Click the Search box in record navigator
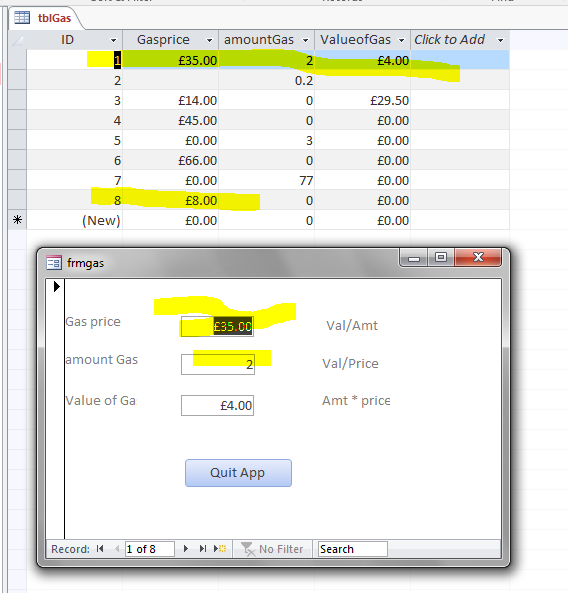This screenshot has width=568, height=593. coord(353,549)
